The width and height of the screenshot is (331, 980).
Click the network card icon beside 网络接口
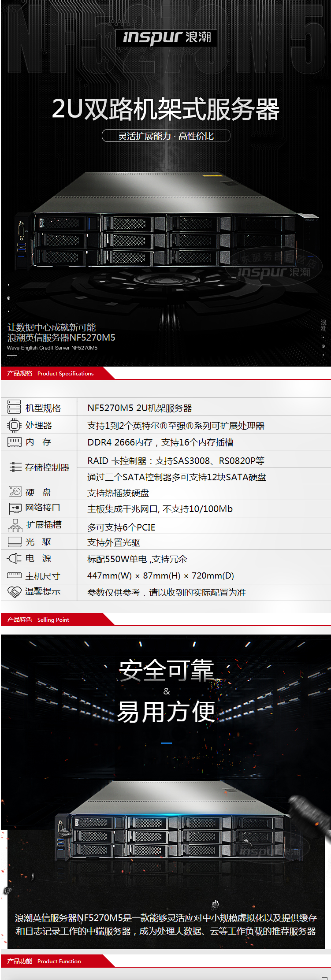15,509
